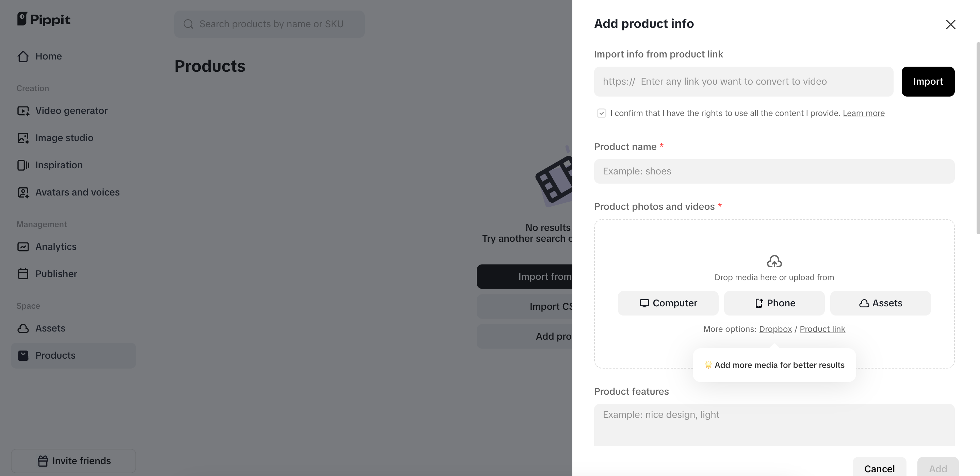Viewport: 980px width, 476px height.
Task: Open Assets from the Space section
Action: pos(50,328)
